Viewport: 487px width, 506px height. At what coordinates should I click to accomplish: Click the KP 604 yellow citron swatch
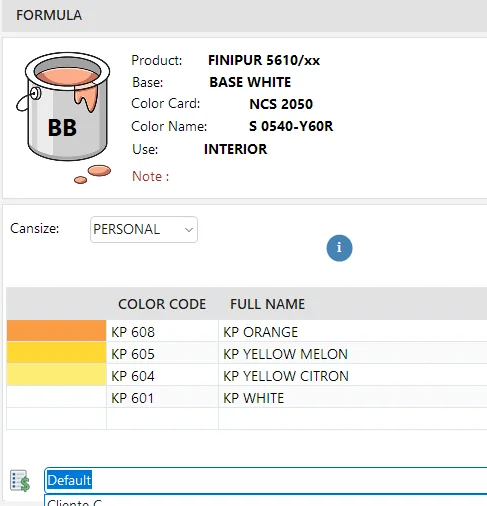click(x=56, y=375)
